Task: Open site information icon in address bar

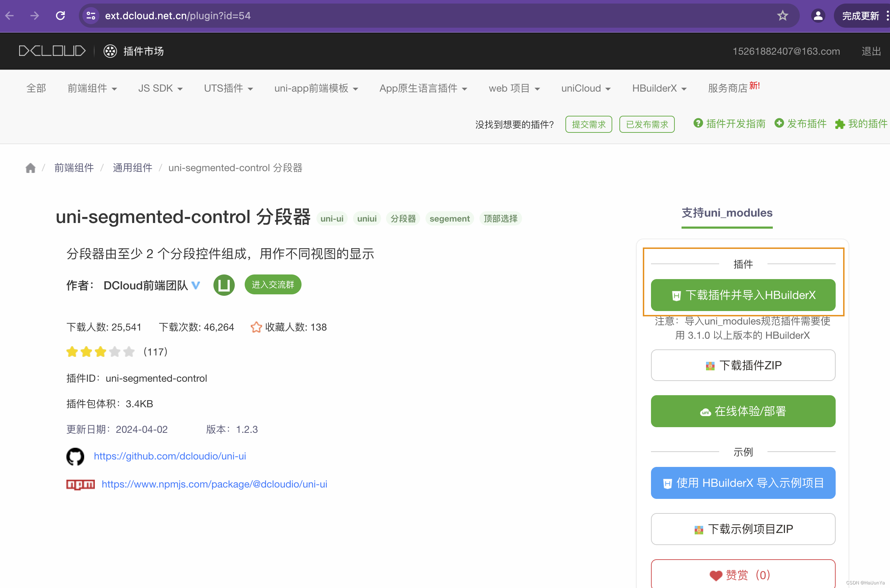Action: tap(91, 16)
